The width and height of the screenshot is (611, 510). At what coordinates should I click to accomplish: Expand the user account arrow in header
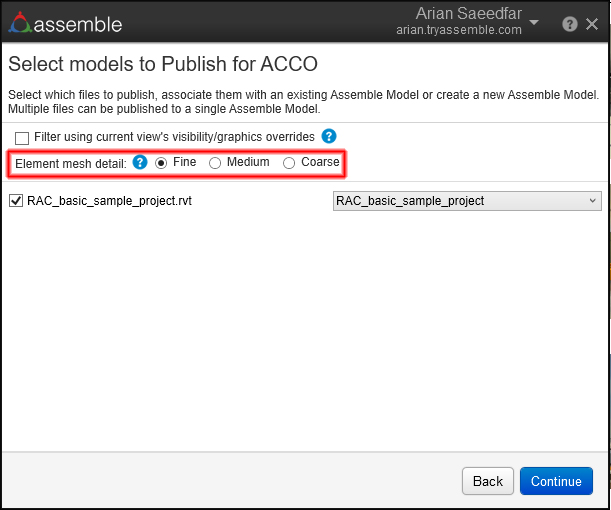coord(534,23)
